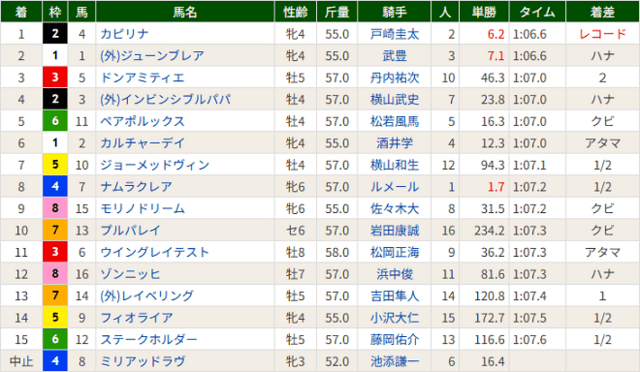The height and width of the screenshot is (372, 640).
Task: Open horse link カピリナ
Action: (124, 34)
